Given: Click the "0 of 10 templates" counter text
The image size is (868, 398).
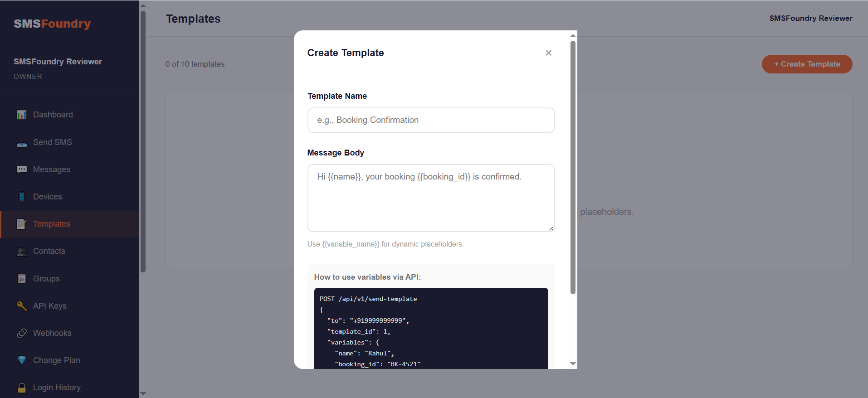Looking at the screenshot, I should (x=195, y=64).
